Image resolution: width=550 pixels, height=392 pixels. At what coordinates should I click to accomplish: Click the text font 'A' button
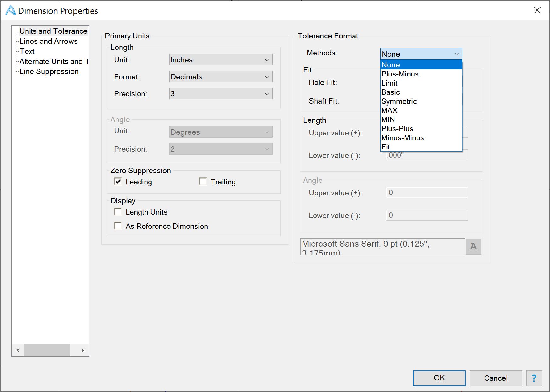tap(473, 246)
